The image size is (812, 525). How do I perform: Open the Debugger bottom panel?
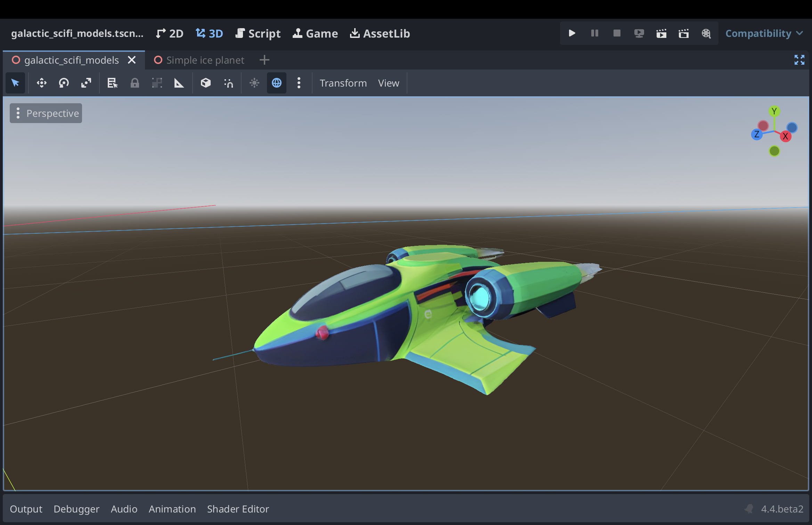[76, 509]
